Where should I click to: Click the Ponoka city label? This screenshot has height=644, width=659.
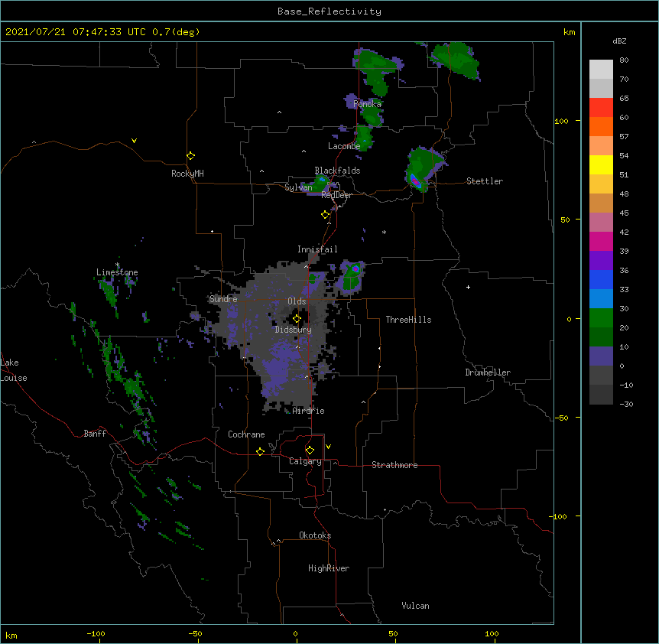click(367, 104)
